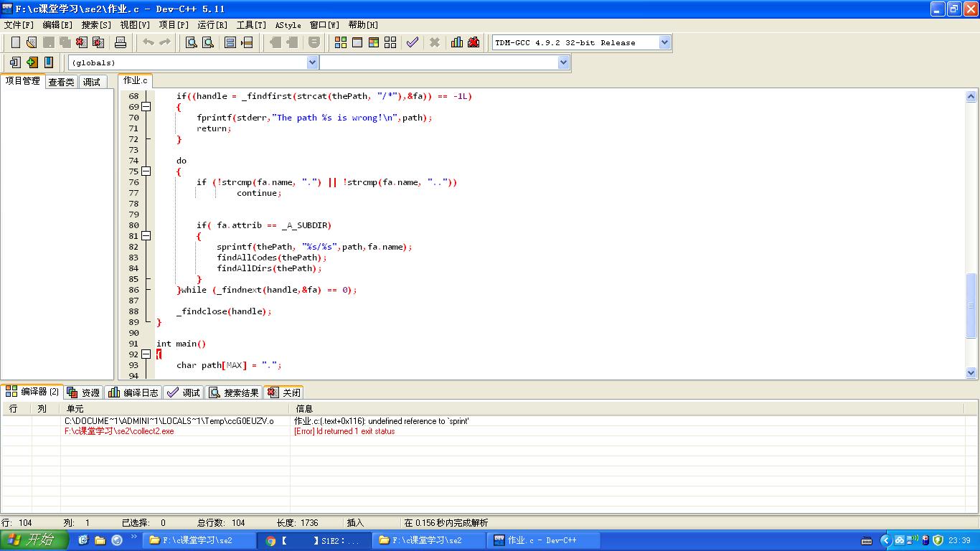980x551 pixels.
Task: Open the 视图[V] menu
Action: click(x=135, y=25)
